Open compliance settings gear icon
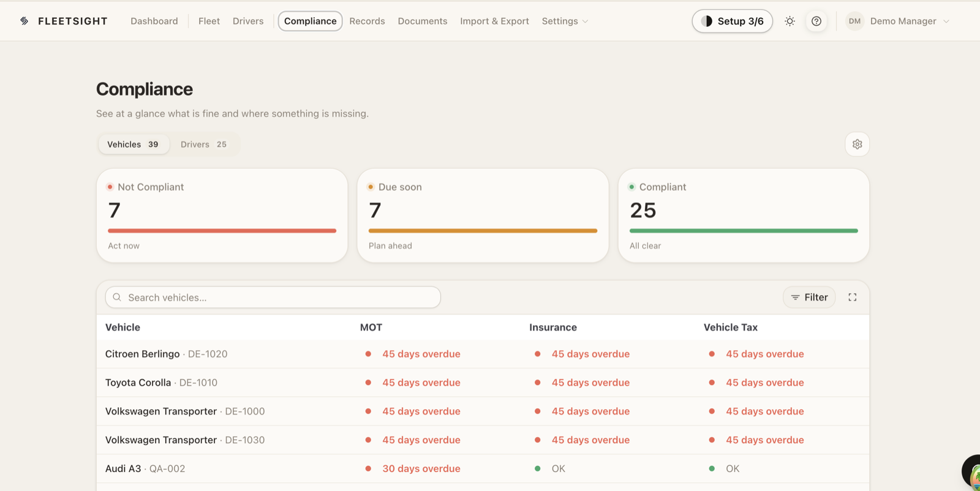The image size is (980, 491). click(858, 144)
